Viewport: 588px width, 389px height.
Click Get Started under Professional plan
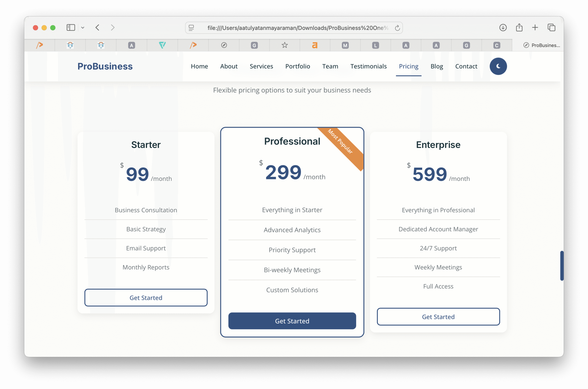point(292,321)
